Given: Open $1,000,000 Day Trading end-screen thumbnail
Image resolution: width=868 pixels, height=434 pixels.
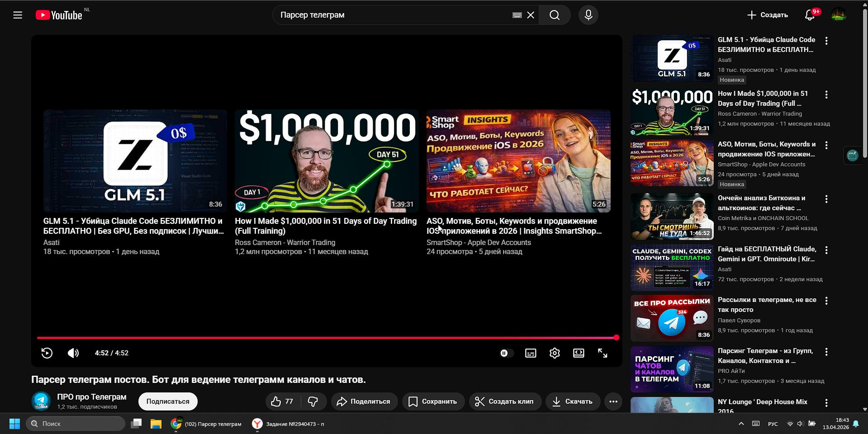Looking at the screenshot, I should tap(327, 161).
